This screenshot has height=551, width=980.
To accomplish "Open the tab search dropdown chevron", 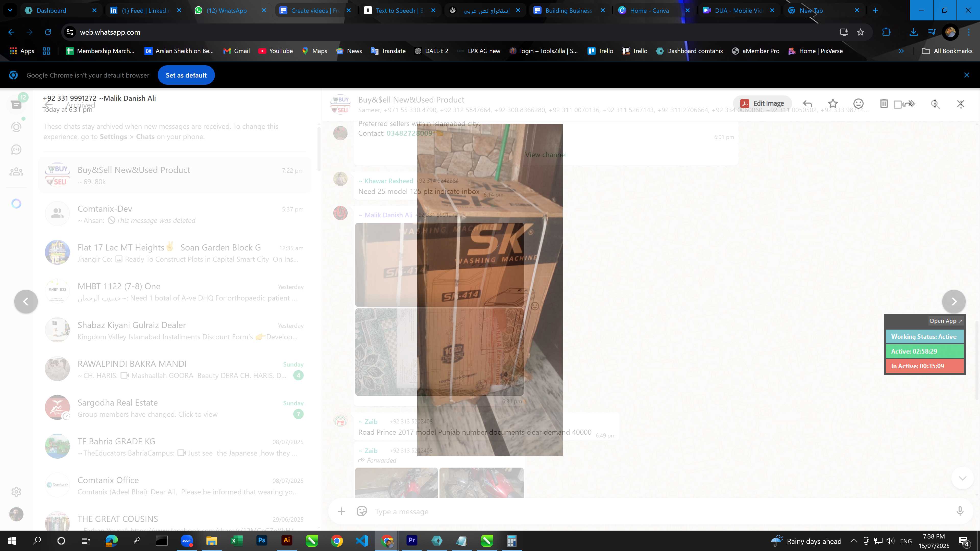I will pyautogui.click(x=10, y=11).
